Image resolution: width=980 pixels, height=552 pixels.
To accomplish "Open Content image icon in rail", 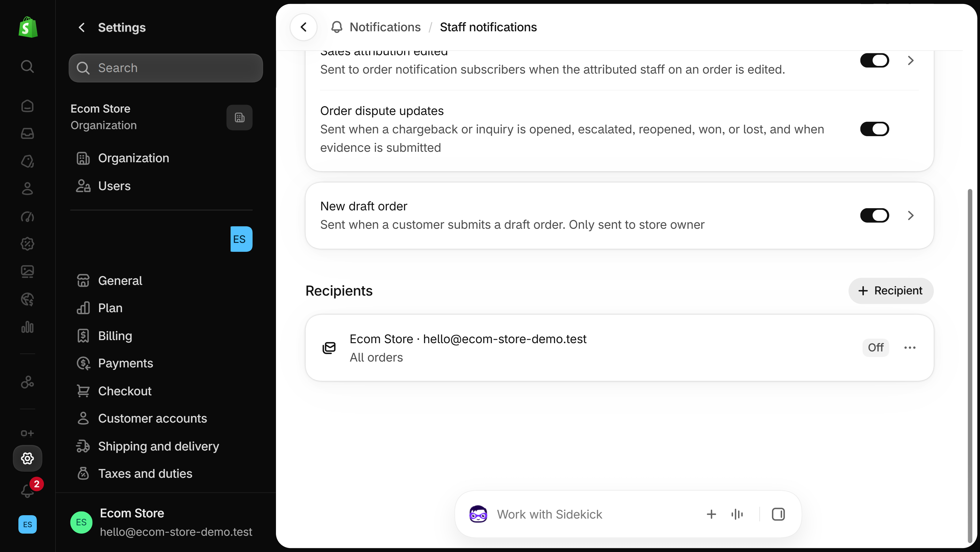I will [27, 272].
